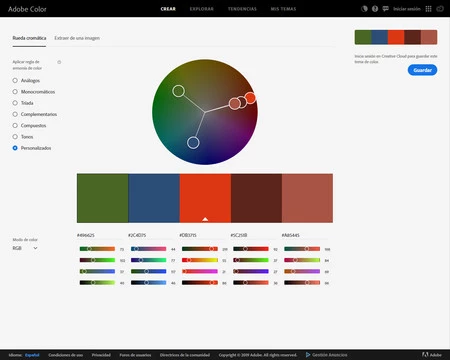Edit the #A85445 hex field
Image resolution: width=450 pixels, height=360 pixels.
[x=305, y=235]
